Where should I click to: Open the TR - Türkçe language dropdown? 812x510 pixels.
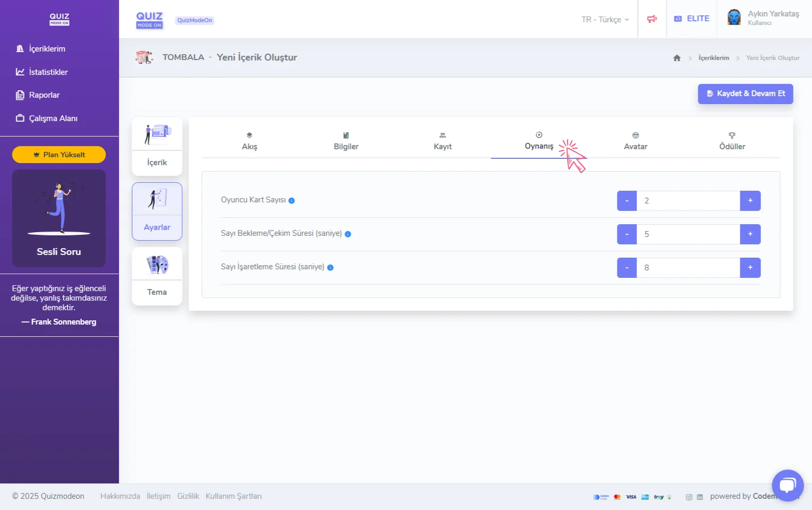pos(605,20)
